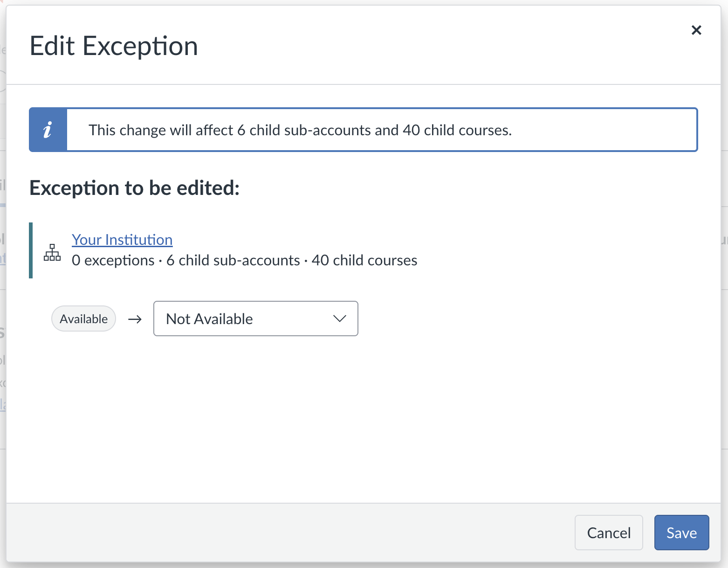The image size is (728, 568).
Task: Click the tree icon beside Your Institution
Action: [52, 252]
